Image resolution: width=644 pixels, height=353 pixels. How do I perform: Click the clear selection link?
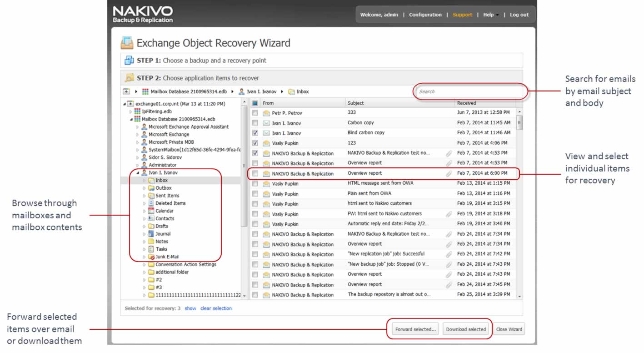pyautogui.click(x=216, y=308)
